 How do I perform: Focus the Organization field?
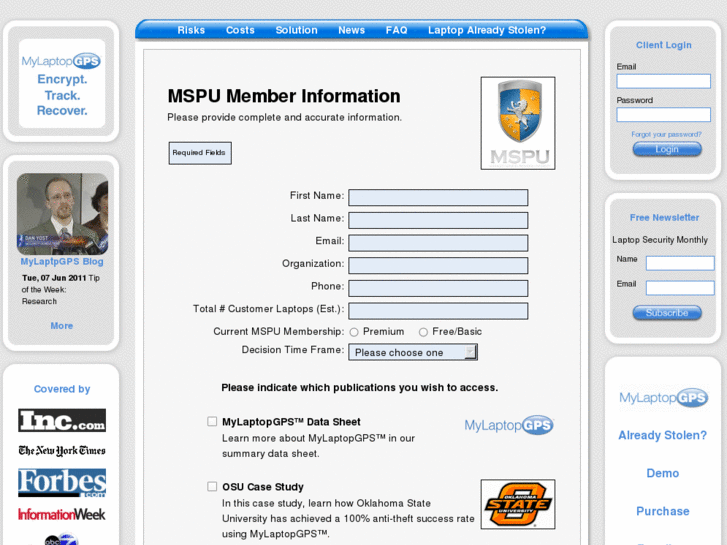438,265
